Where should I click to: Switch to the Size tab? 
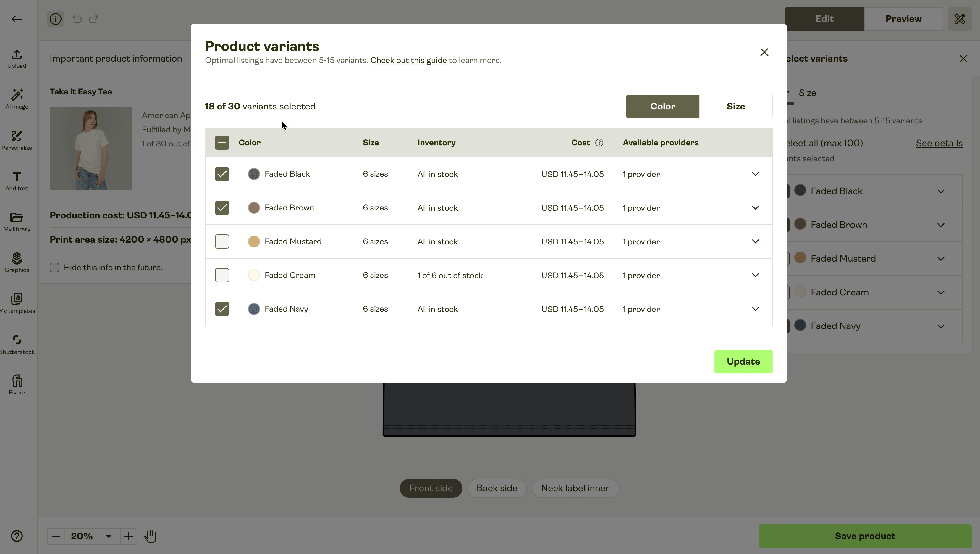pyautogui.click(x=735, y=107)
